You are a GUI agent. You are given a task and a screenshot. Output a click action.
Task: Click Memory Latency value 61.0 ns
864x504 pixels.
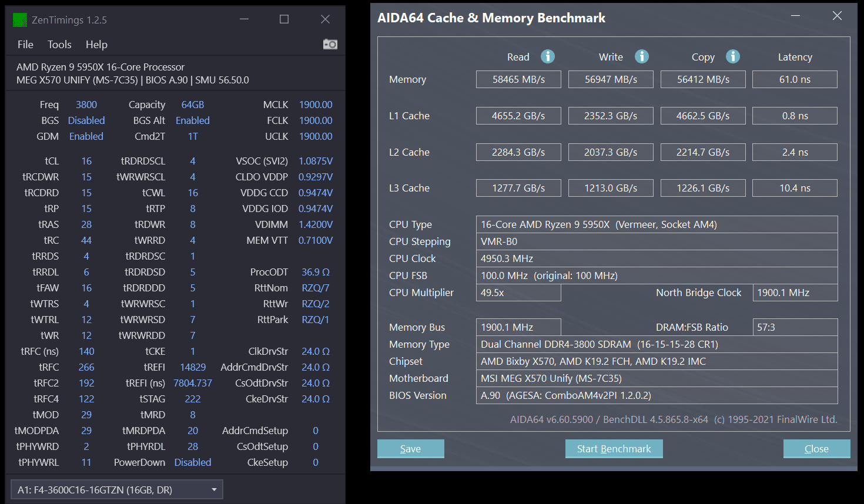795,79
